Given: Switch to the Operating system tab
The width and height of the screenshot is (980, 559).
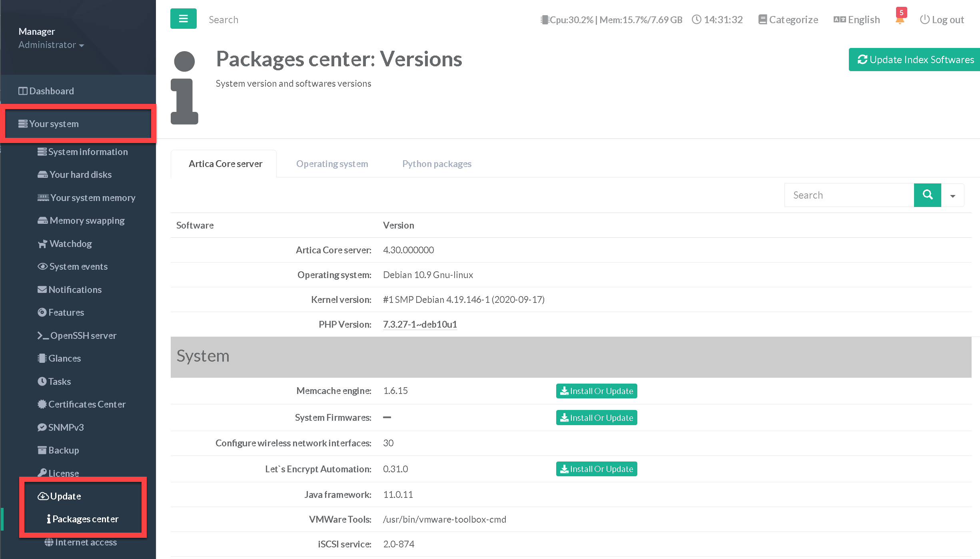Looking at the screenshot, I should pos(332,164).
